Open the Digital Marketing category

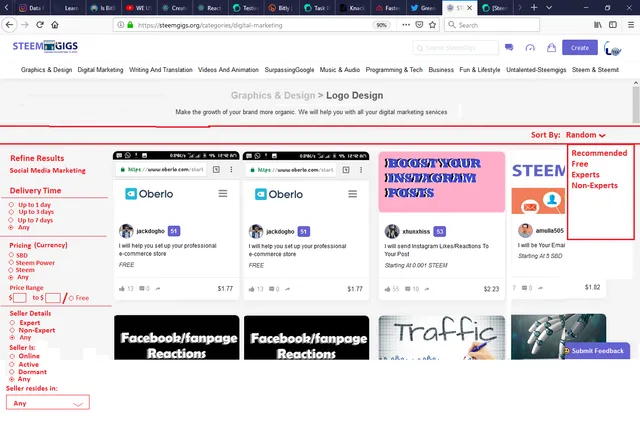tap(100, 70)
